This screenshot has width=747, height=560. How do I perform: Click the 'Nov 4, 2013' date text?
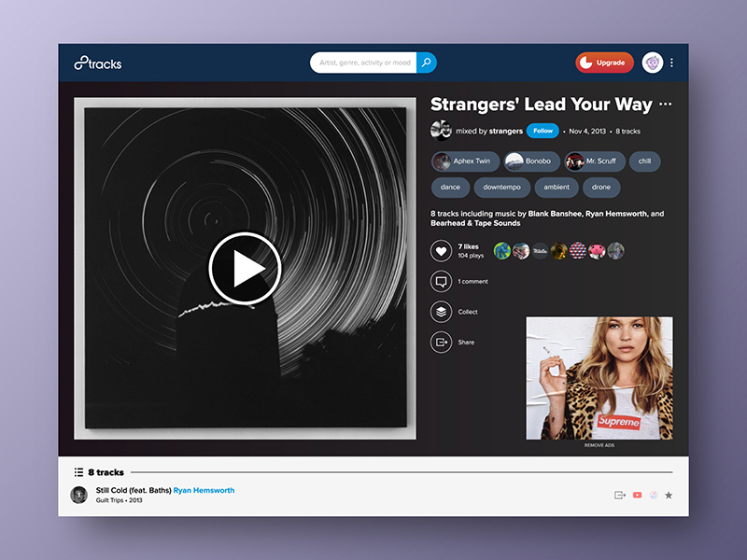tap(587, 131)
